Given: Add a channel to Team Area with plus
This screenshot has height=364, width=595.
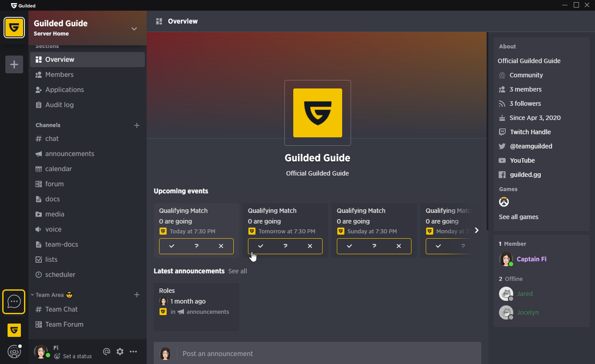Looking at the screenshot, I should (x=137, y=295).
